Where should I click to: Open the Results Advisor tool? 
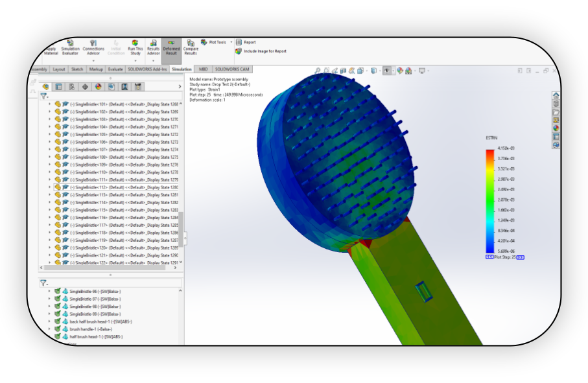coord(153,48)
